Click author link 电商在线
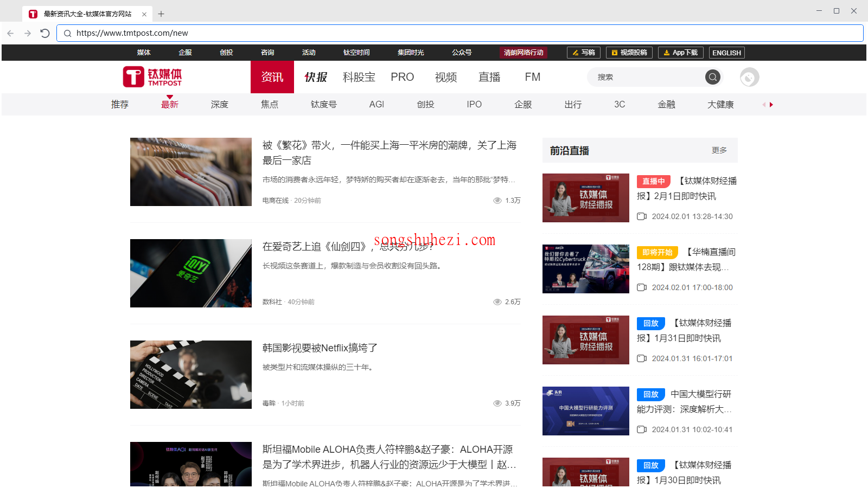 point(276,201)
